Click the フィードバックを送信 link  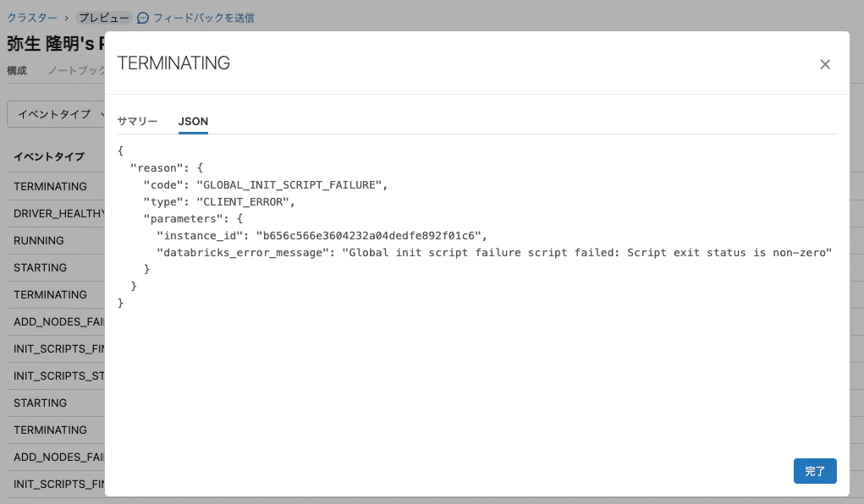coord(204,18)
